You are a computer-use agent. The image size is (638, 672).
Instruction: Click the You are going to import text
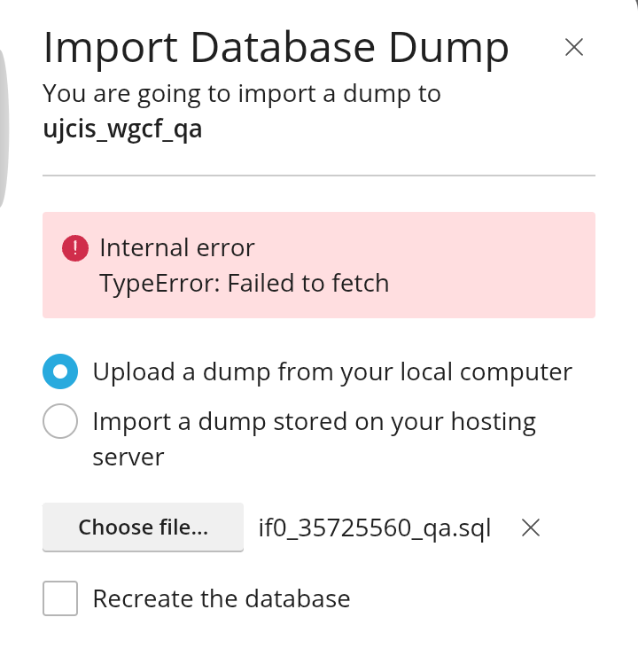[242, 94]
